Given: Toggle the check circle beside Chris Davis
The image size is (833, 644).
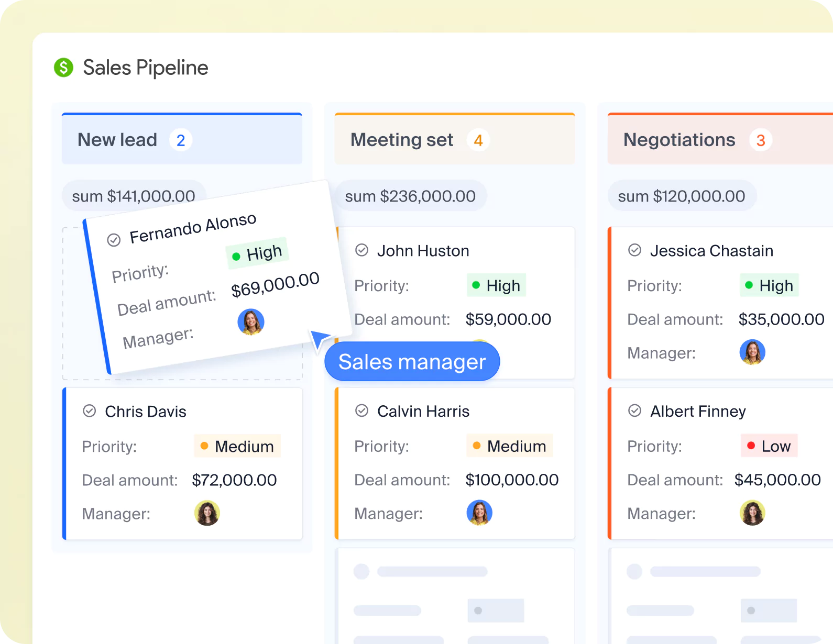Looking at the screenshot, I should pos(90,411).
